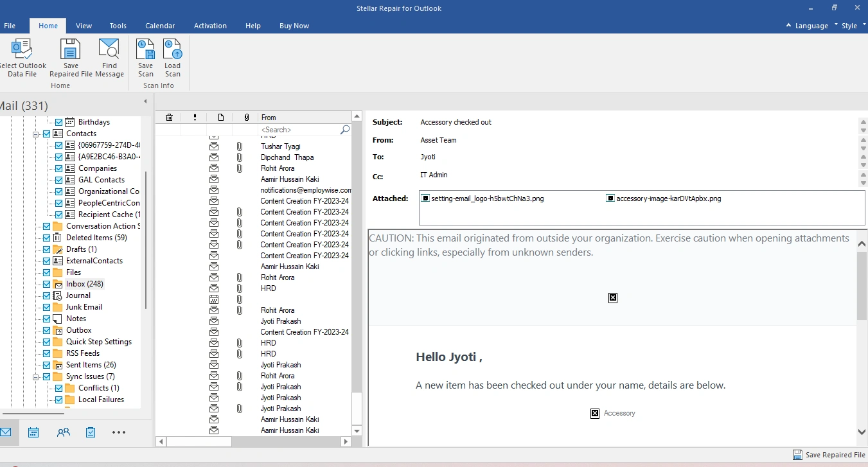The width and height of the screenshot is (868, 467).
Task: Uncheck the Inbox (248) folder checkbox
Action: pos(47,284)
